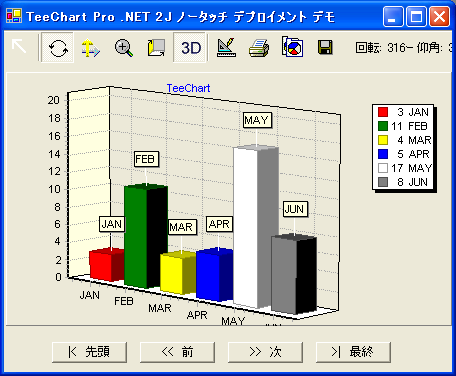Click the FEB mark label above bar
This screenshot has height=376, width=456.
[x=146, y=159]
